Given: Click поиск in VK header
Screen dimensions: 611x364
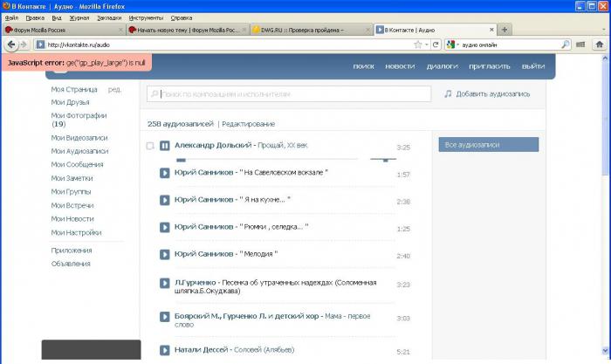Looking at the screenshot, I should tap(364, 66).
